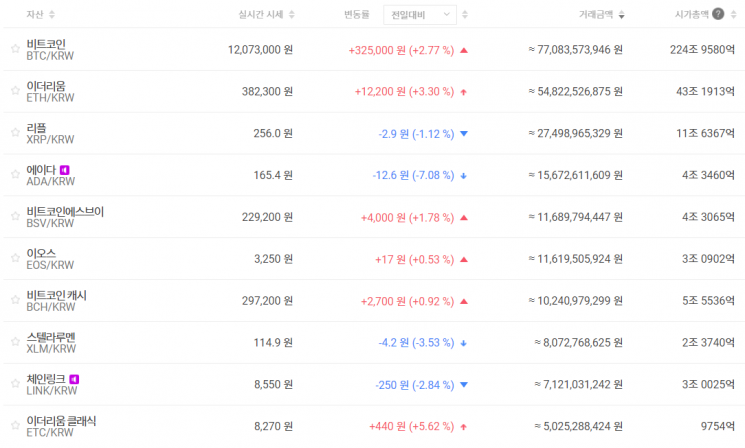Viewport: 745px width, 448px height.
Task: Select market cap 43조 1913억
Action: 706,91
